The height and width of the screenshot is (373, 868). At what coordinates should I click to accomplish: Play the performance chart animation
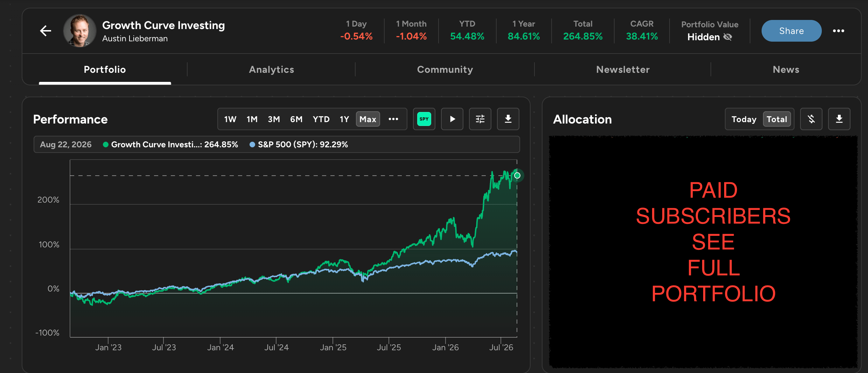(x=452, y=119)
